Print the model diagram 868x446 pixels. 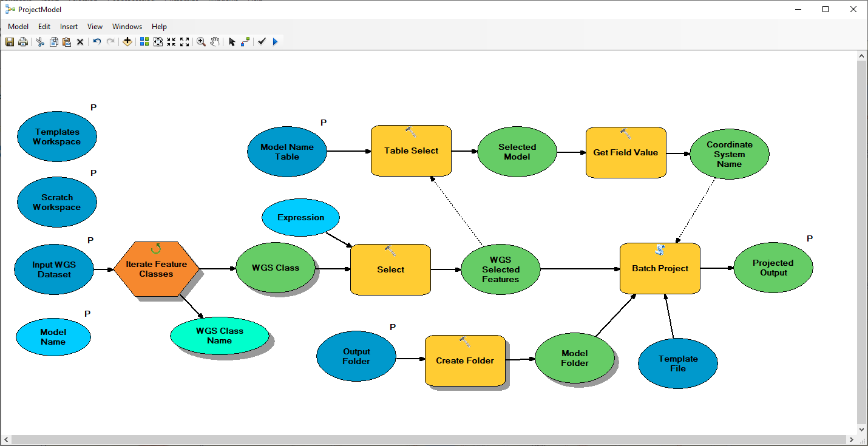point(23,42)
